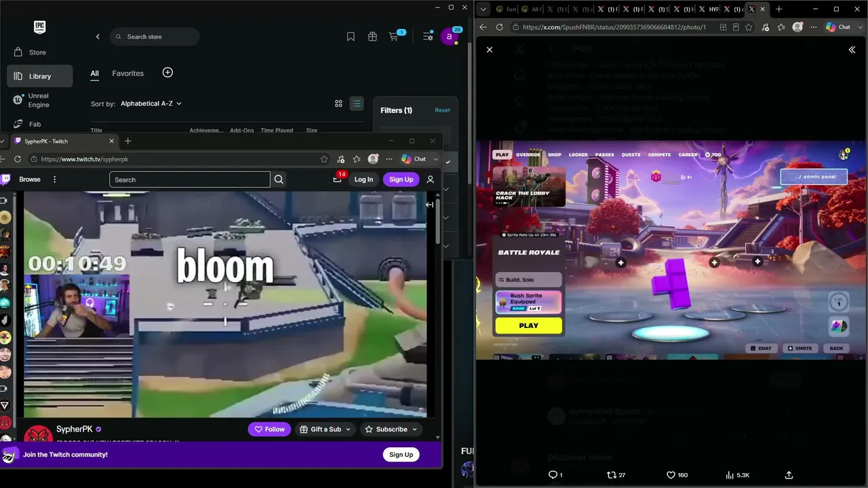Open favorites list in Twitch browser window
This screenshot has width=868, height=488.
[x=357, y=159]
